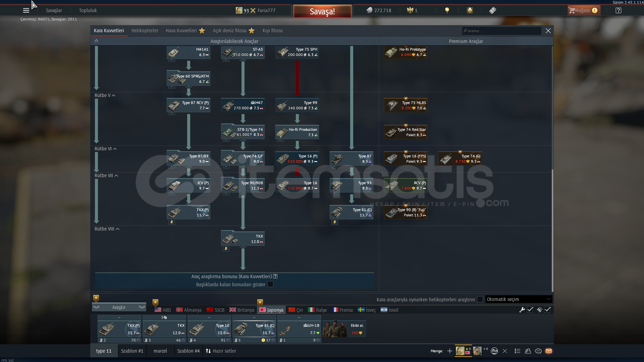Select the STB-2/Type 74 vehicle card
This screenshot has height=362, width=644.
pyautogui.click(x=243, y=132)
